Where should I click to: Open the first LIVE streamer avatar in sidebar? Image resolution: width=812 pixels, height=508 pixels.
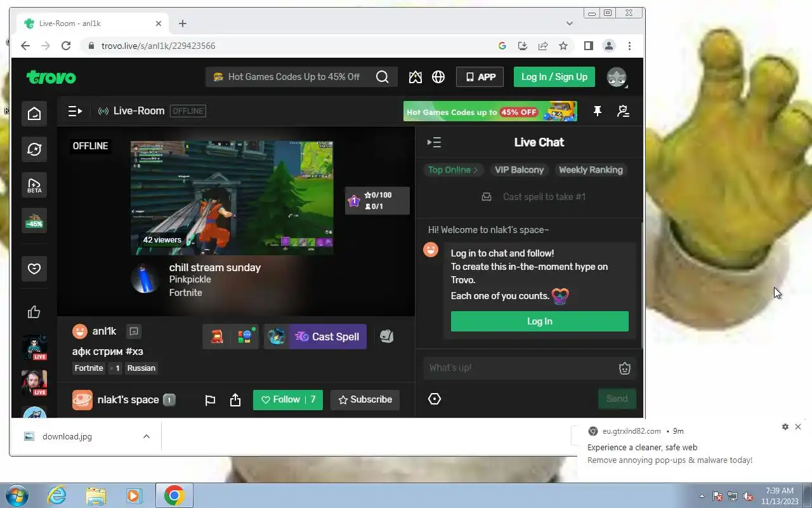click(x=34, y=348)
